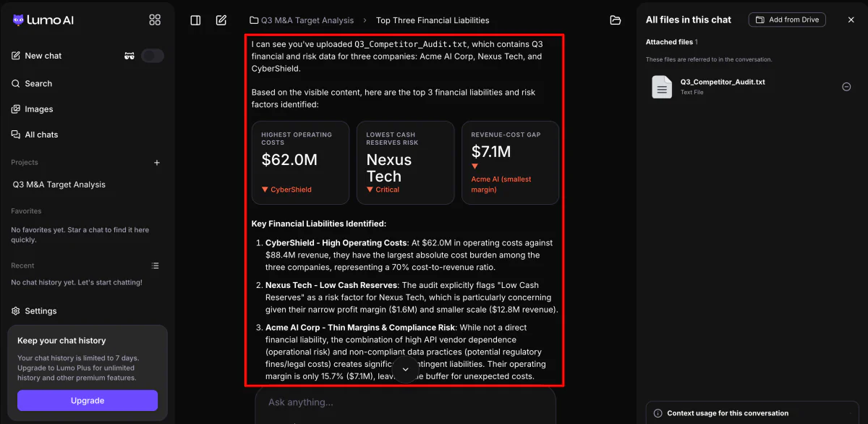Click the Ask anything input field
The image size is (868, 424).
[405, 402]
